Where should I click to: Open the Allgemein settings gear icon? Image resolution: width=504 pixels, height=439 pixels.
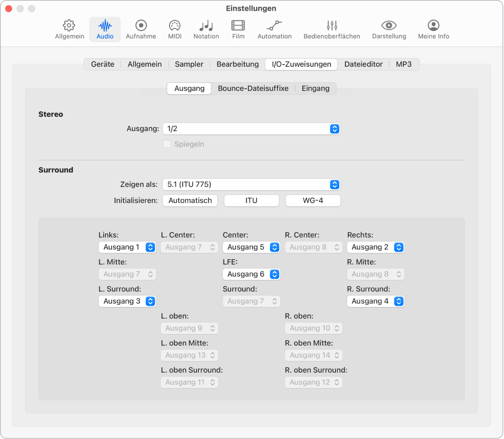69,26
